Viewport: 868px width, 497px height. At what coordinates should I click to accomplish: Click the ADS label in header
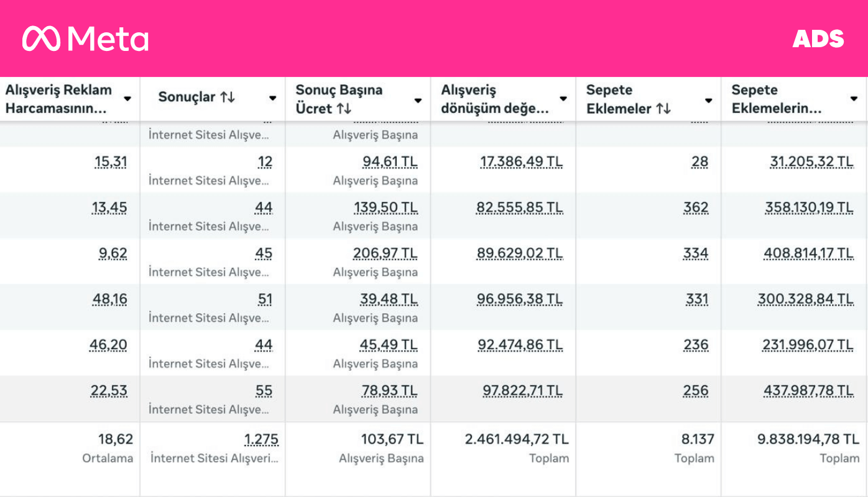[x=818, y=39]
